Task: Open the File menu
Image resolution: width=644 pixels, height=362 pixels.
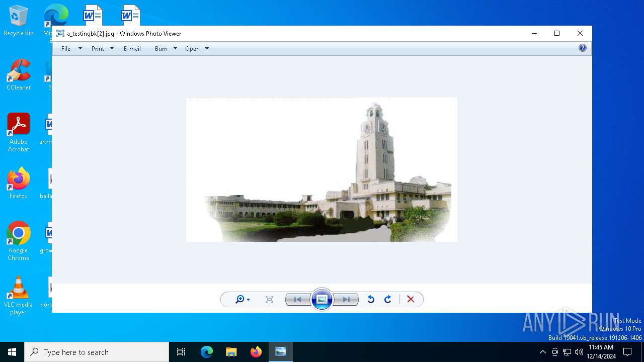Action: 66,49
